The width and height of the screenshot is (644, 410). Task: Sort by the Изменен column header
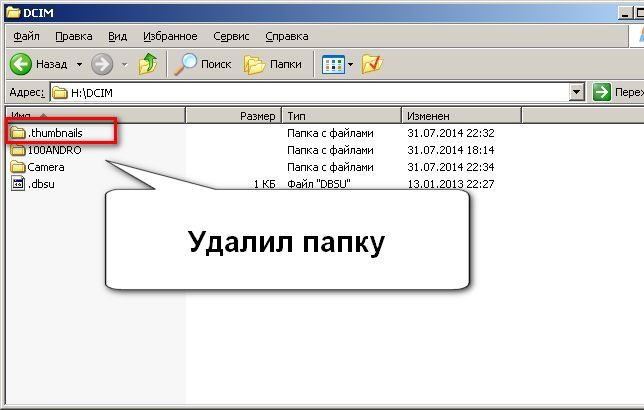coord(461,116)
